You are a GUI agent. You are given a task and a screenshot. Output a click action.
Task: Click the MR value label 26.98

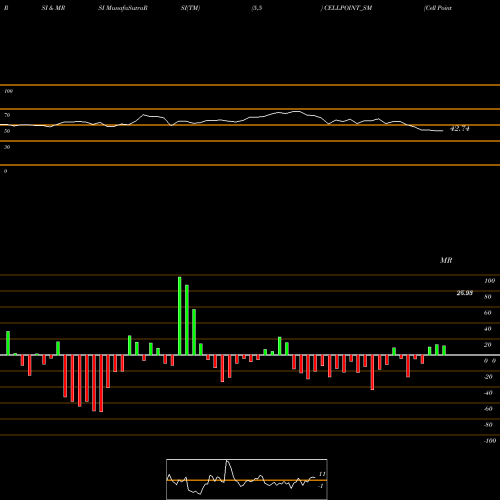[x=465, y=293]
